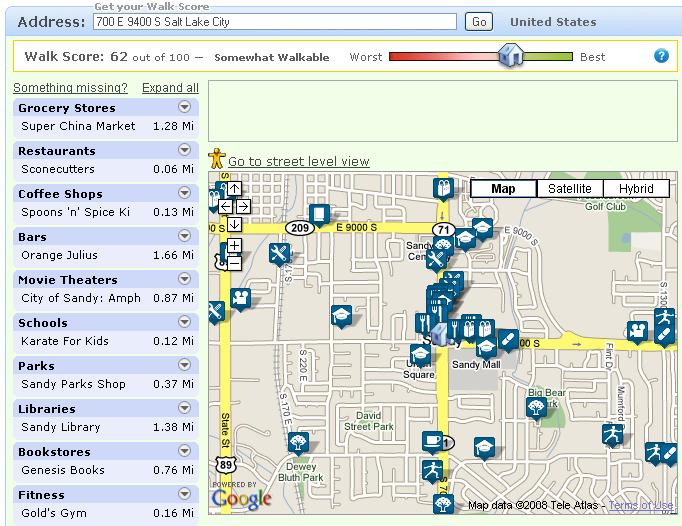Expand the Restaurants category

pos(184,150)
